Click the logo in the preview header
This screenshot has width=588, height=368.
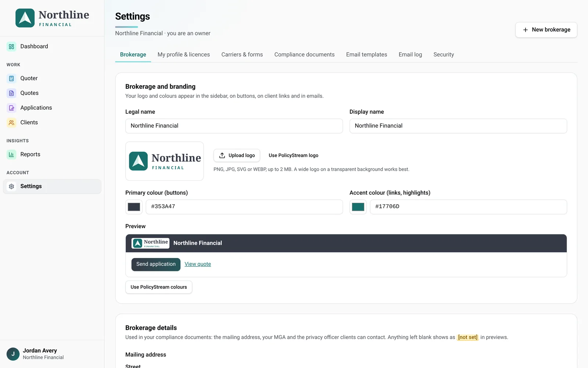[151, 243]
